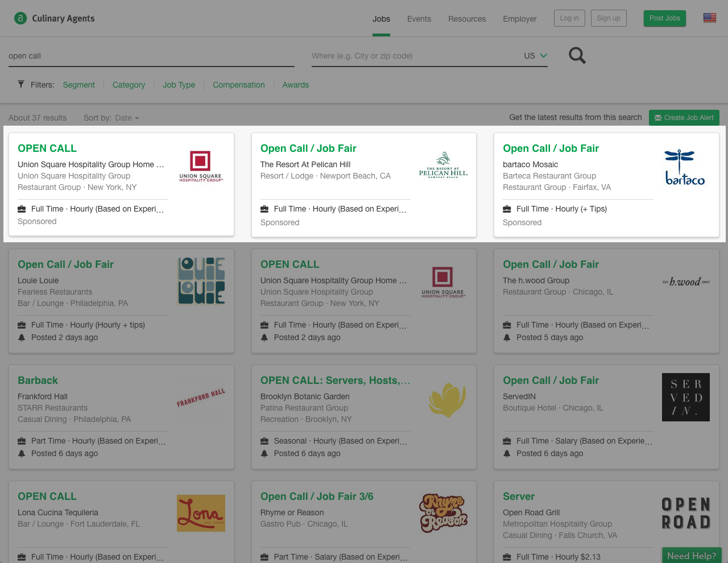Image resolution: width=728 pixels, height=563 pixels.
Task: Click the Create Job Alert button
Action: (684, 118)
